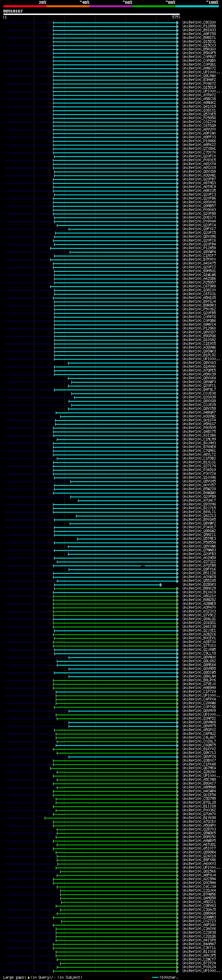Select hit UniRef100_B2BGR3
Viewport: 222px width, 980px height.
(x=199, y=584)
